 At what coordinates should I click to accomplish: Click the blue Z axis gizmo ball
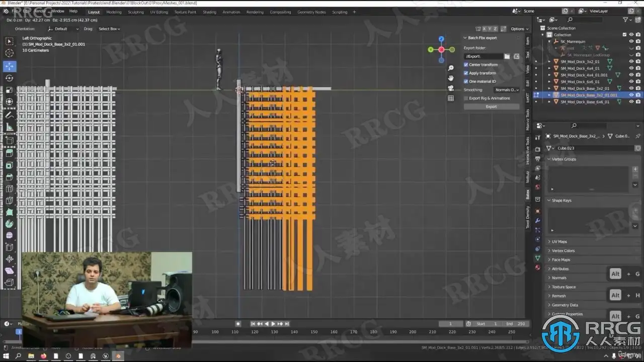click(x=441, y=39)
